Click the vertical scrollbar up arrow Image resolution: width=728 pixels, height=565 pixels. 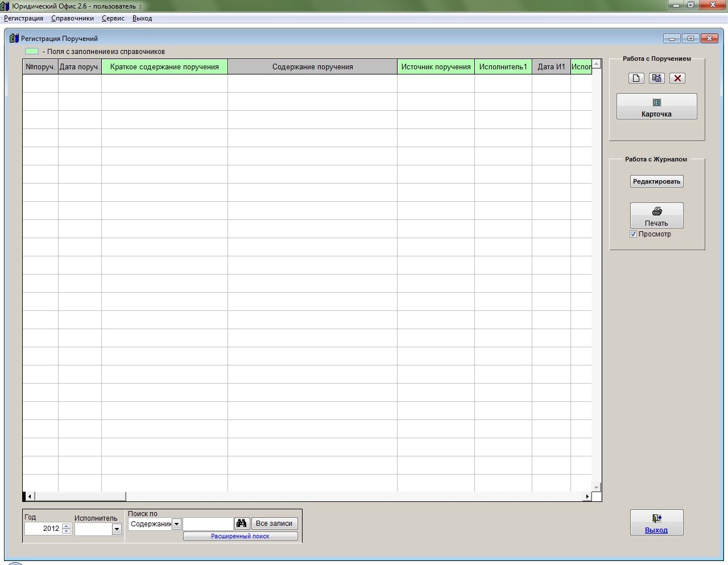pyautogui.click(x=596, y=64)
